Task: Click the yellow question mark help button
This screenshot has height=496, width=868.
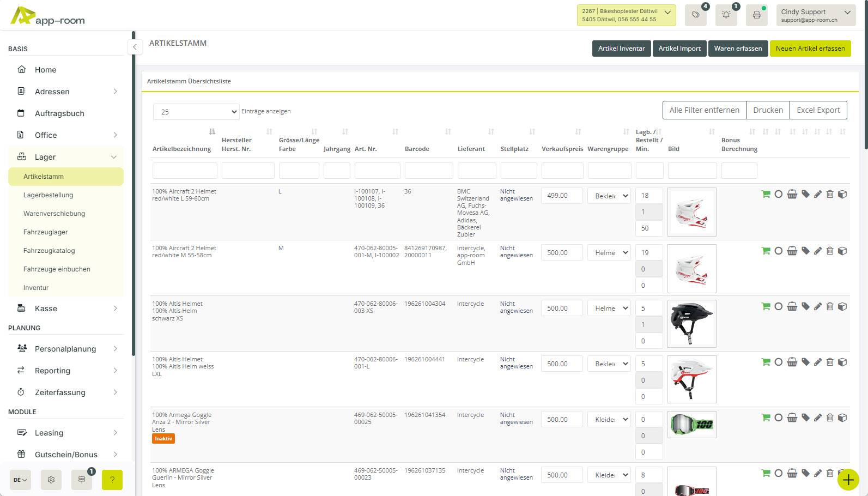Action: (112, 480)
